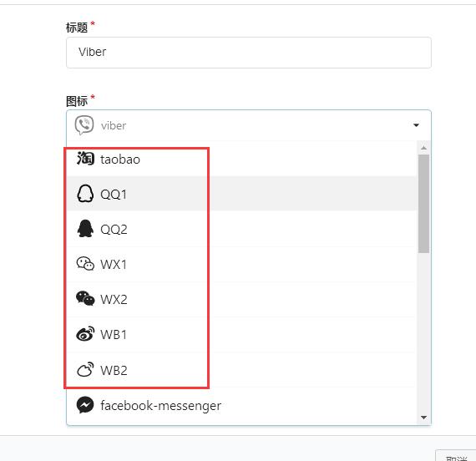Click the gray scrollbar thumb of the list
The image size is (476, 461).
coord(423,204)
